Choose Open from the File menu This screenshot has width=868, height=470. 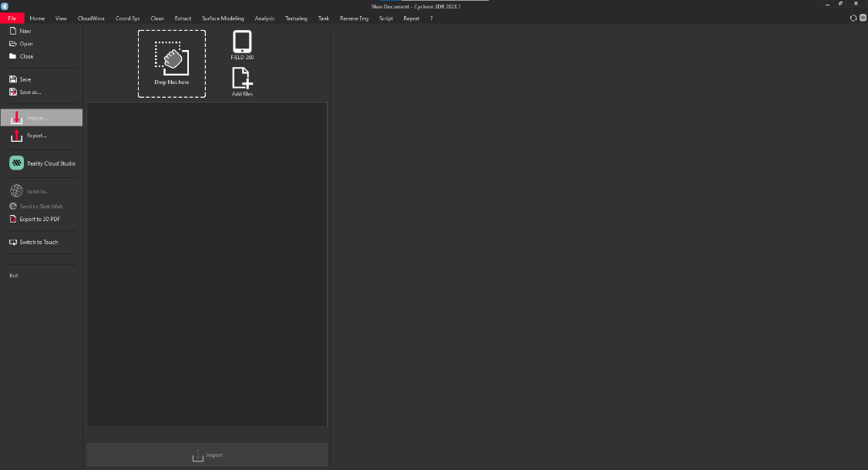(x=26, y=44)
